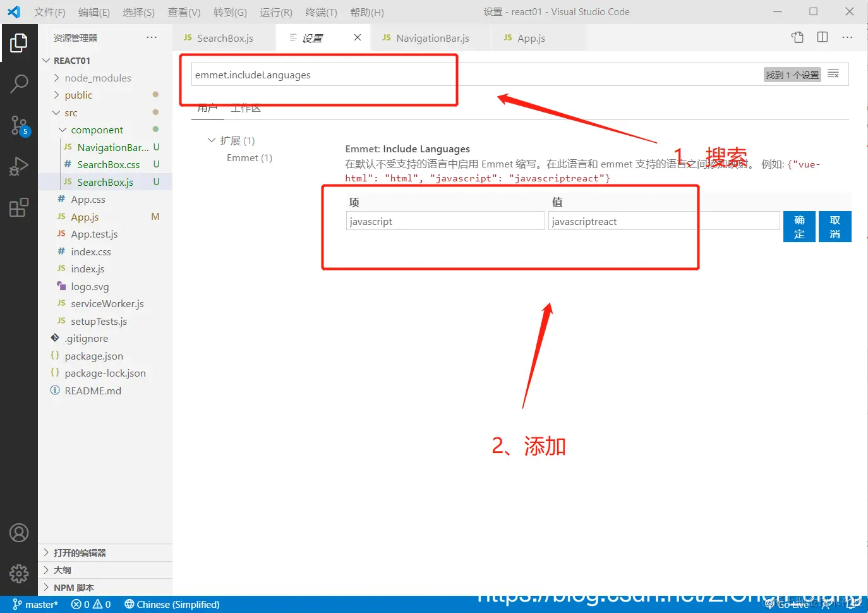Viewport: 868px width, 613px height.
Task: Open setupTests.js in the explorer
Action: tap(105, 321)
